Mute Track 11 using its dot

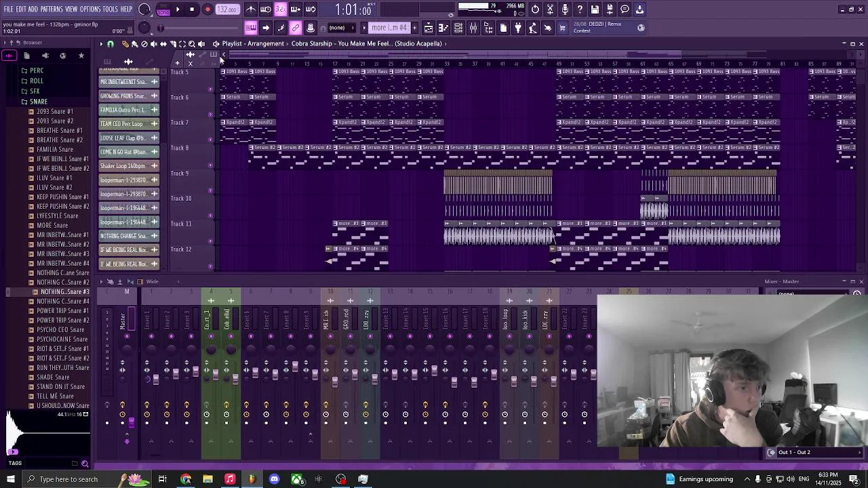click(x=210, y=241)
